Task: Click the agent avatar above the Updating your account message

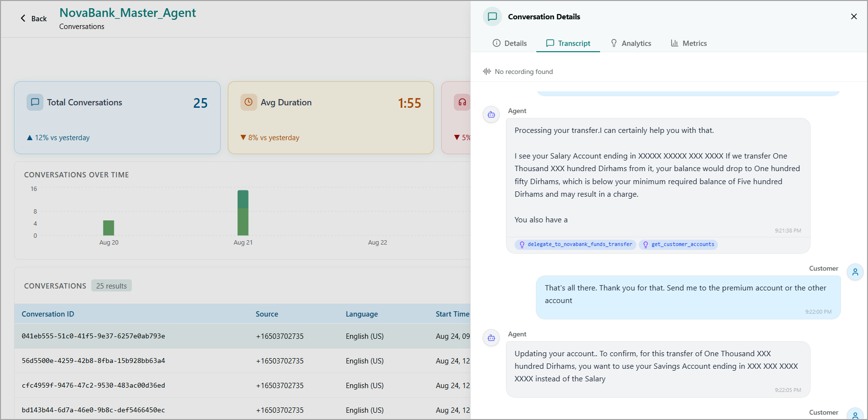Action: (491, 338)
